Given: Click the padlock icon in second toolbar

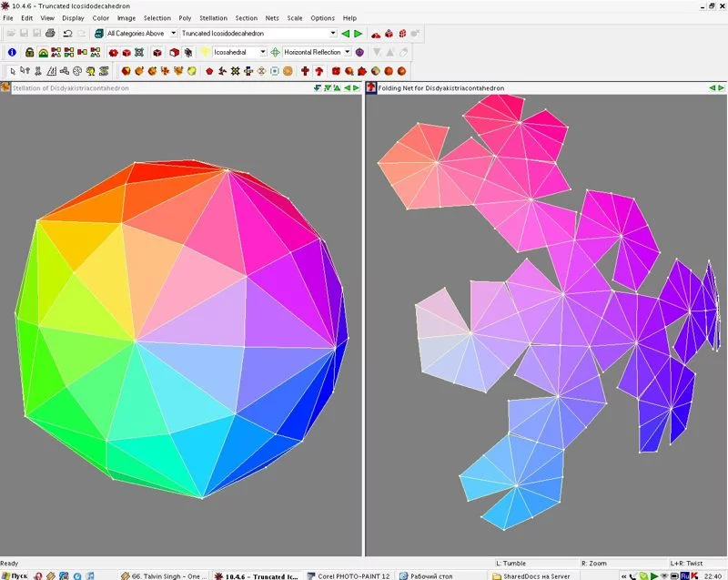Looking at the screenshot, I should point(30,53).
